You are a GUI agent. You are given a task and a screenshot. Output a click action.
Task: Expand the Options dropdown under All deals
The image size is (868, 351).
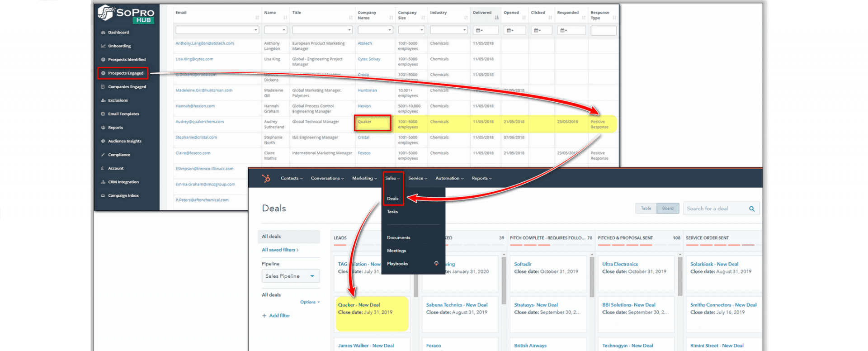tap(310, 302)
